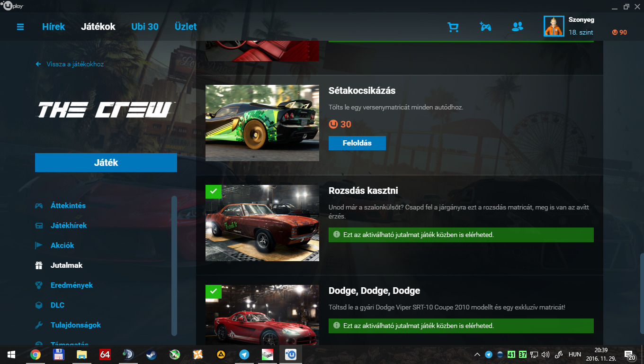Open the Windows Start menu

coord(11,354)
